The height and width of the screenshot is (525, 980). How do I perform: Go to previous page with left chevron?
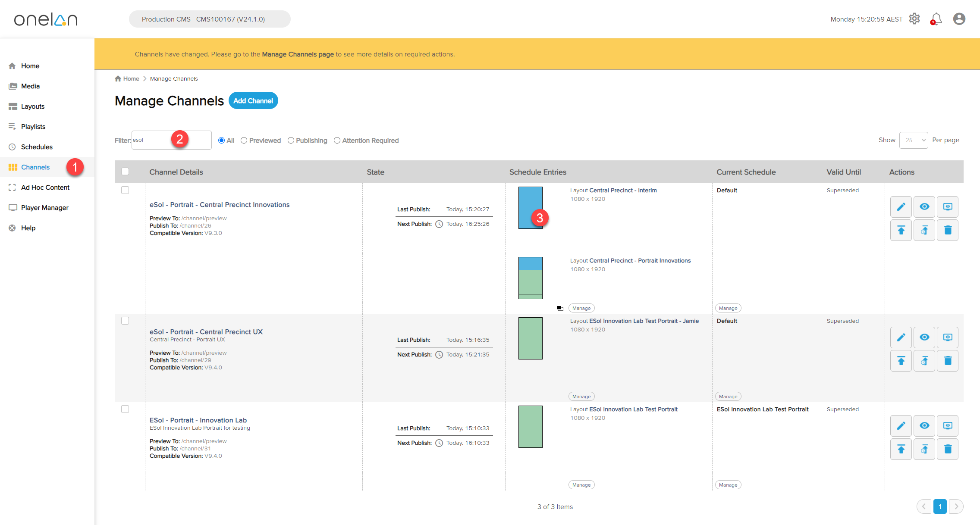923,506
